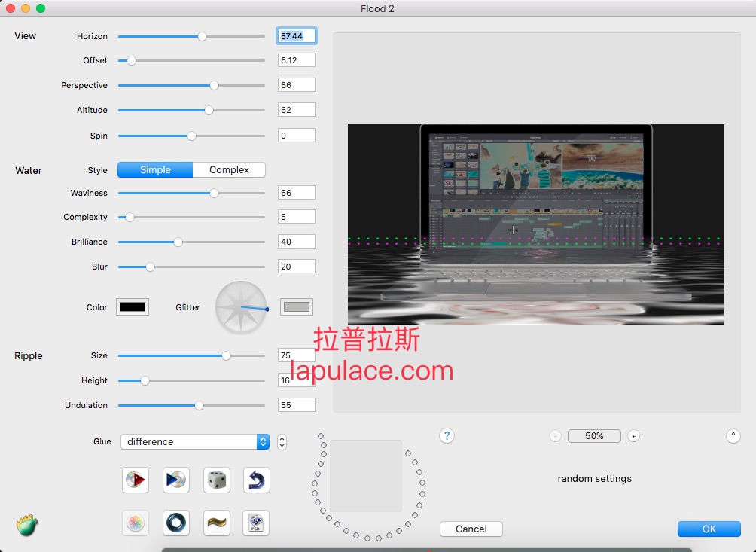This screenshot has height=552, width=756.
Task: Click the Flaming Pear logo icon
Action: [27, 525]
